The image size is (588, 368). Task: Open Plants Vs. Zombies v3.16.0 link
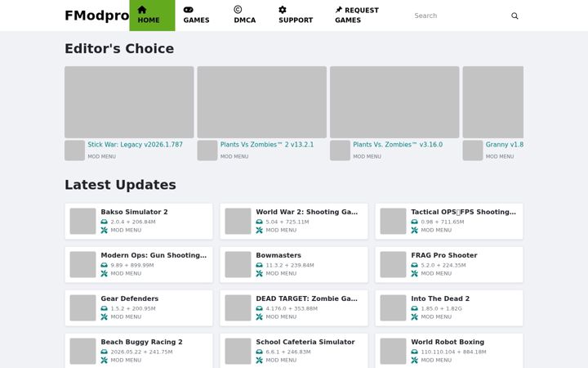398,145
